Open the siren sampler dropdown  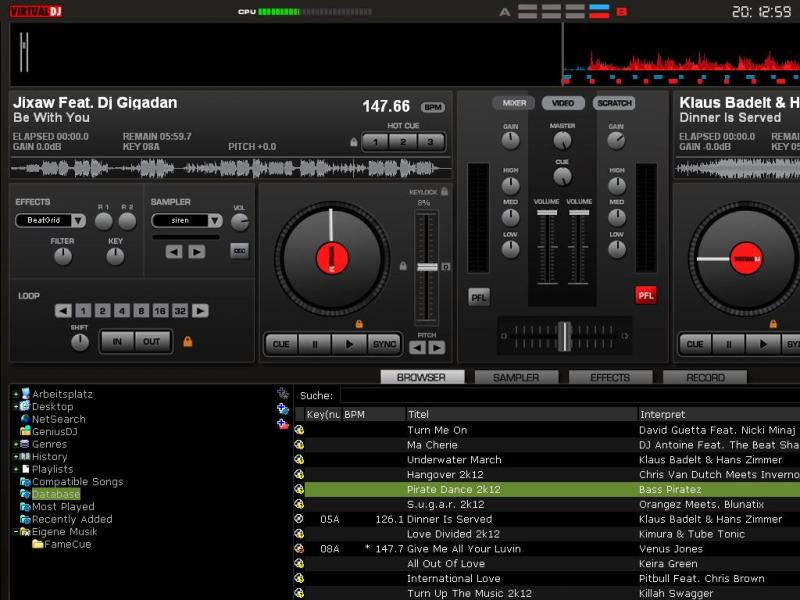coord(213,221)
